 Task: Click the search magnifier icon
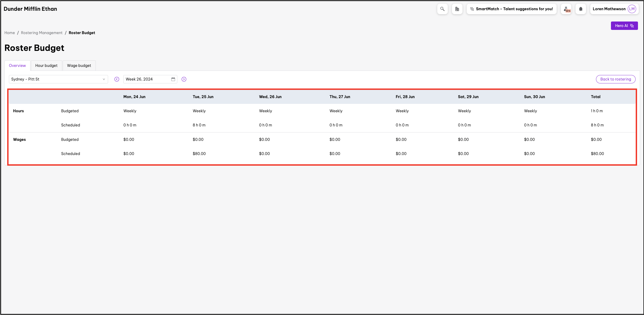click(442, 9)
